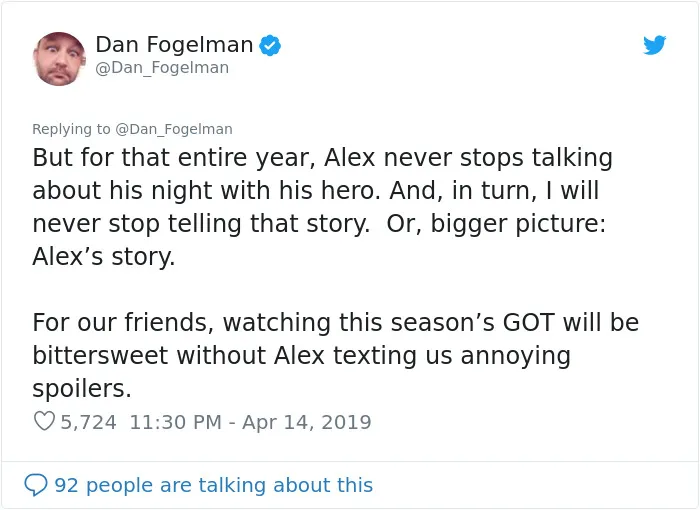Click the 11:30 PM time text

[175, 422]
